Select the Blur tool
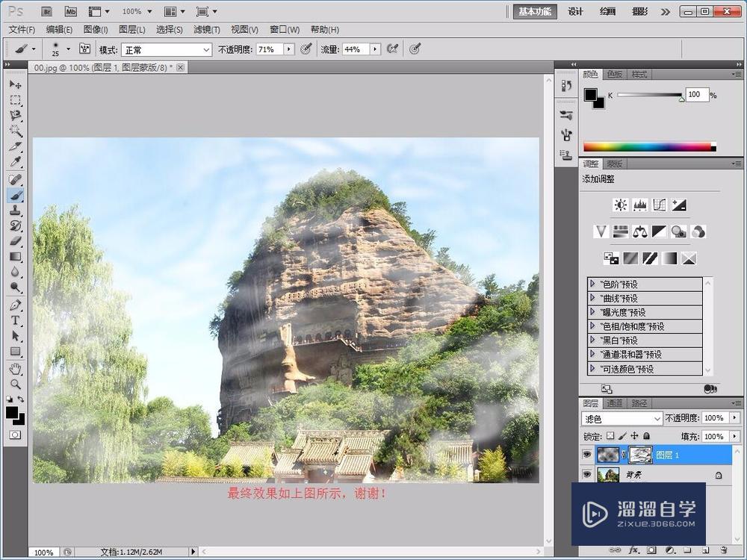 click(15, 272)
